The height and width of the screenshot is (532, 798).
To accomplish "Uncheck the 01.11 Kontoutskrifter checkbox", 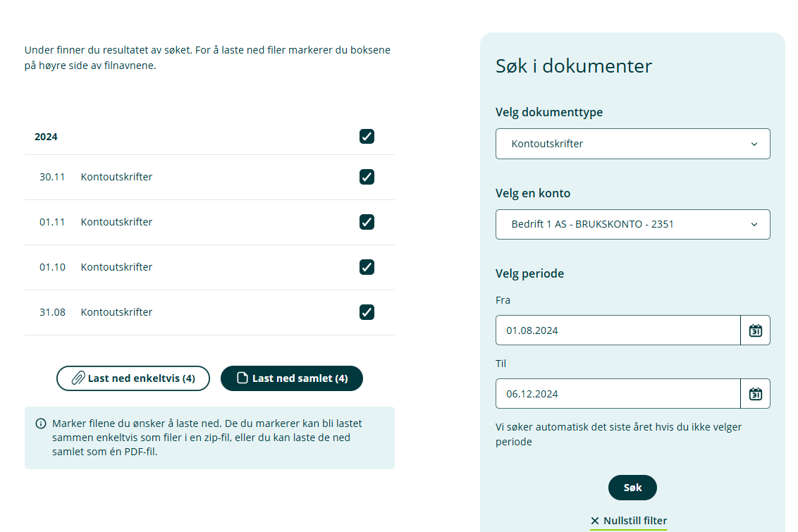I will (x=367, y=222).
